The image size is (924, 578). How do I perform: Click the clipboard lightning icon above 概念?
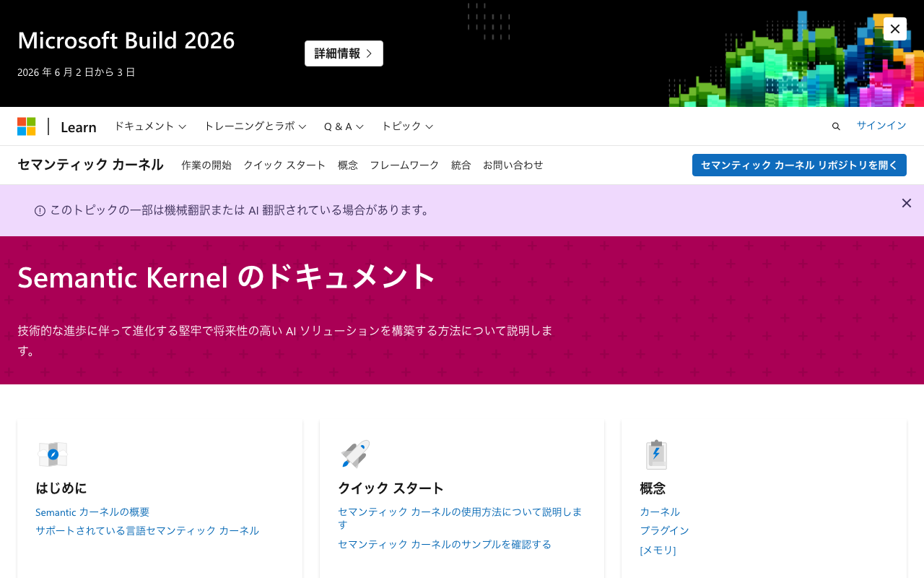click(656, 454)
